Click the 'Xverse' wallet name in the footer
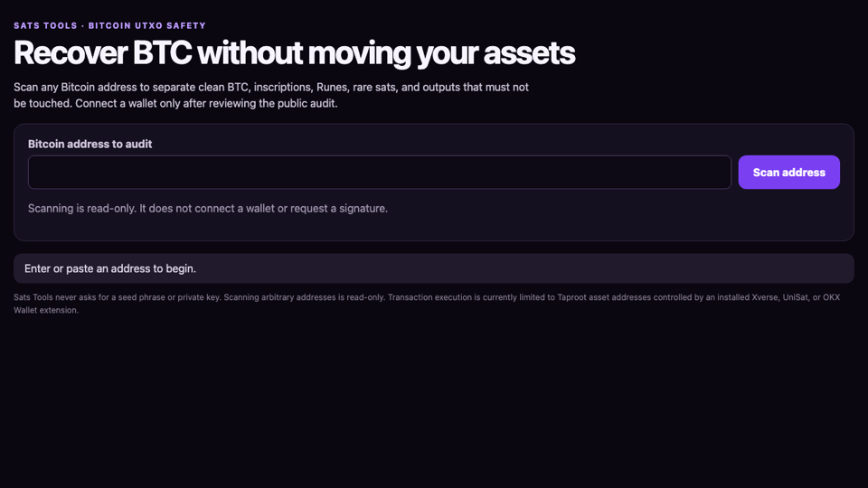This screenshot has width=868, height=488. (x=764, y=297)
